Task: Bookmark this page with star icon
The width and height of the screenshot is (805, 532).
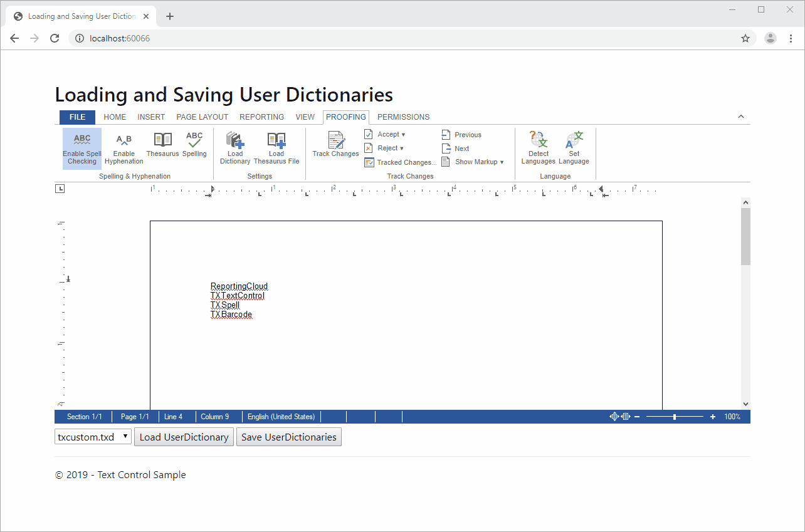Action: coord(745,38)
